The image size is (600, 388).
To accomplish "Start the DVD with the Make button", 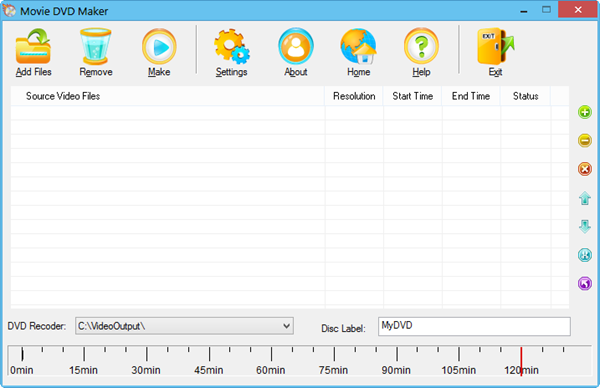I will [159, 46].
